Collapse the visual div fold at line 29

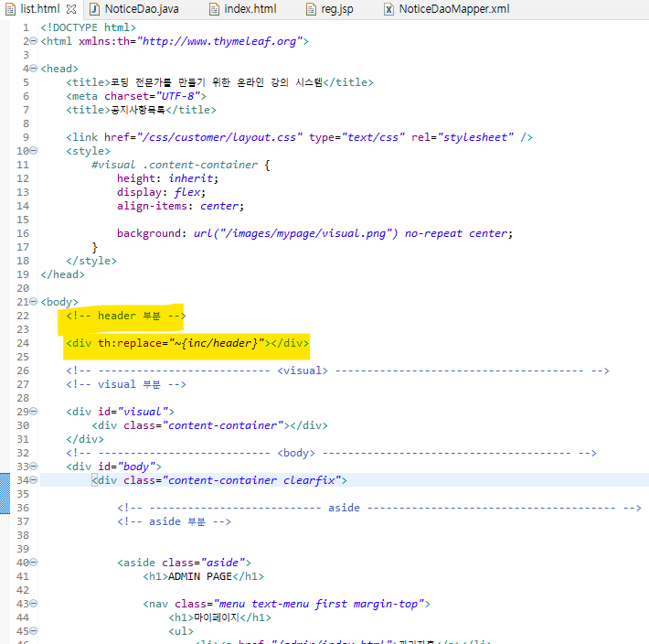tap(34, 412)
